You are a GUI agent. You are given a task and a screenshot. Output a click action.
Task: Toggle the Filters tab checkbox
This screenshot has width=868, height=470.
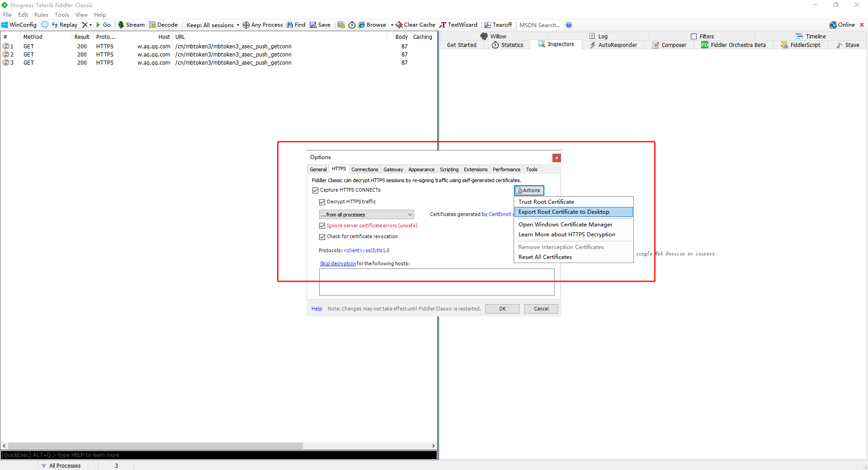693,36
